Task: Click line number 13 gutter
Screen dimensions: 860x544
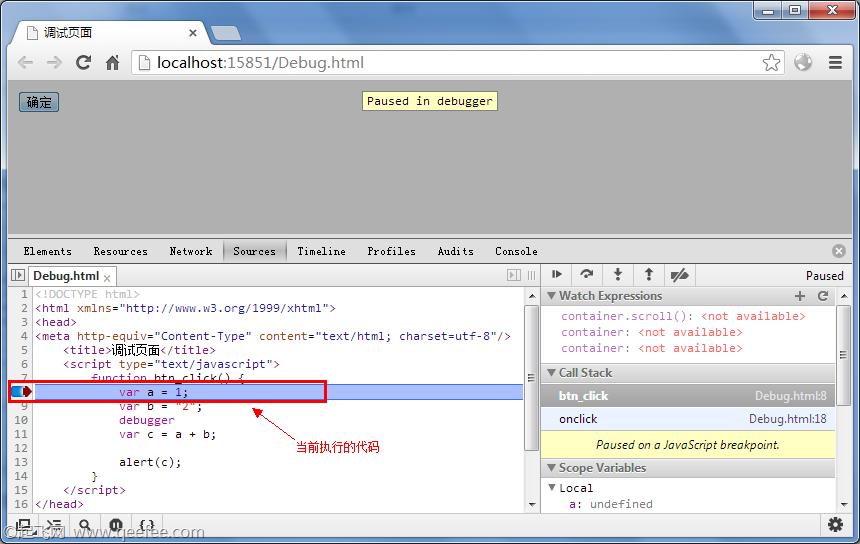Action: coord(21,462)
